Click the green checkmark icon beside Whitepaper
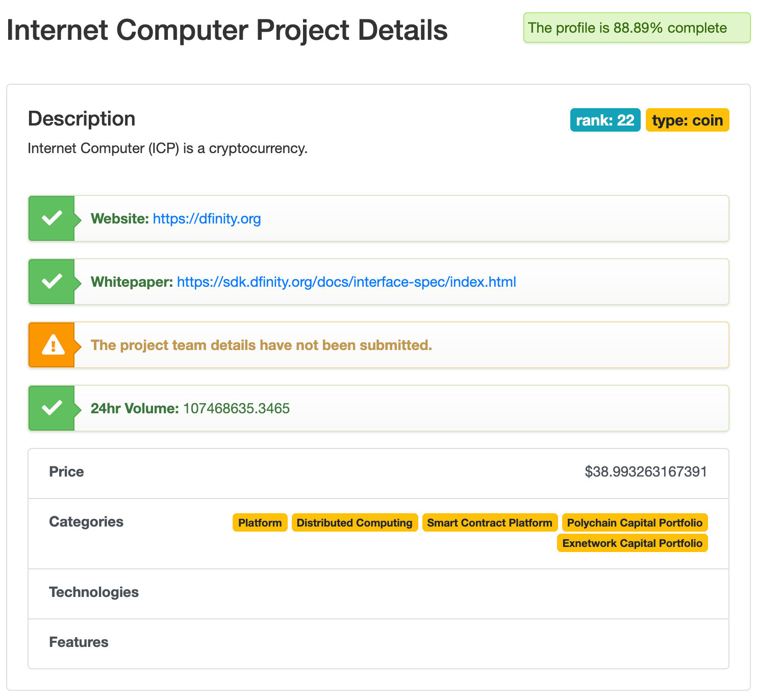 52,282
